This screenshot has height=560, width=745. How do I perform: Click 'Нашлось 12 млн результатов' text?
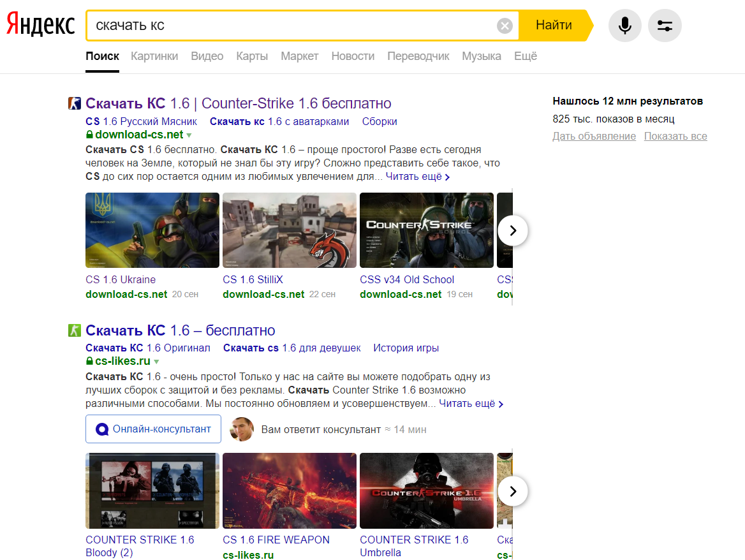pos(628,101)
